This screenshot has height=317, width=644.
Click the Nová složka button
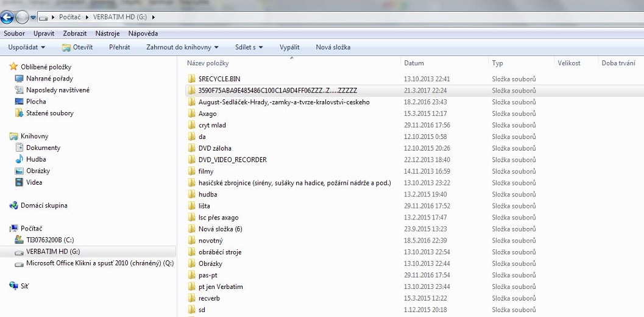click(333, 47)
